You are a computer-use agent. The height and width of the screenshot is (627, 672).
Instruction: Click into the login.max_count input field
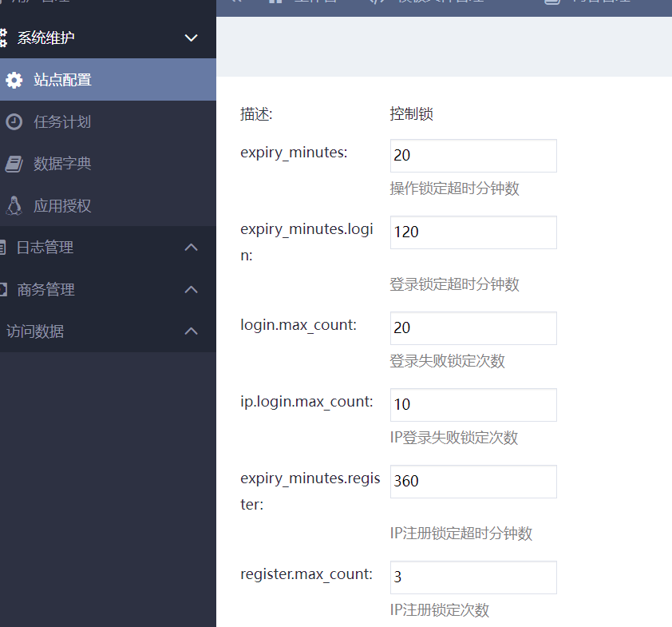tap(472, 328)
